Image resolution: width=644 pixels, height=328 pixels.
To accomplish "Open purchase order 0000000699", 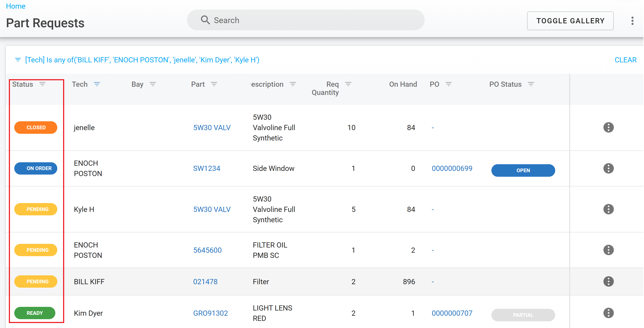I will (x=452, y=169).
